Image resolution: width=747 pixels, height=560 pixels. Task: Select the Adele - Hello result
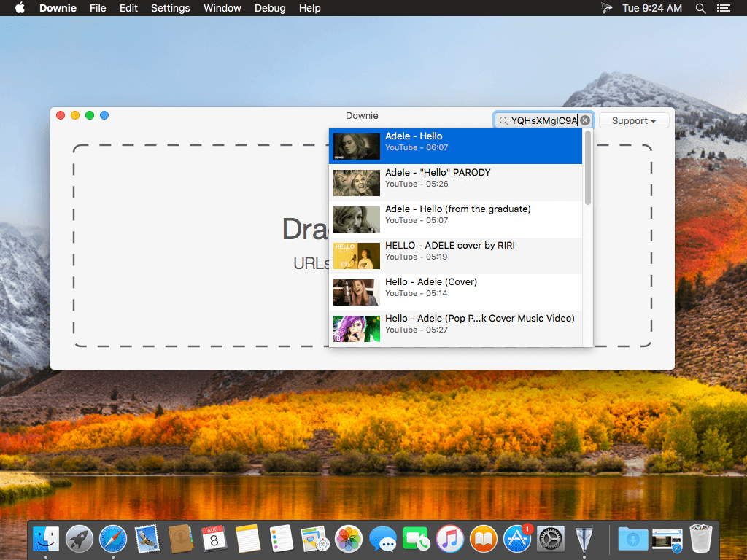(x=455, y=146)
